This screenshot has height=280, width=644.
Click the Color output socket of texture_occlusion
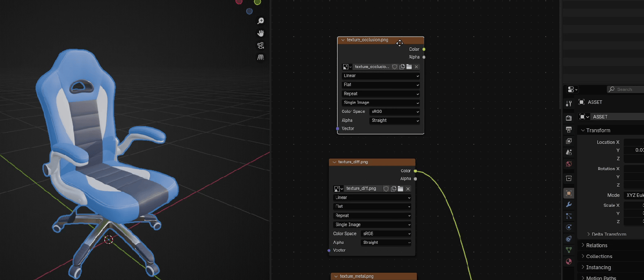click(424, 49)
